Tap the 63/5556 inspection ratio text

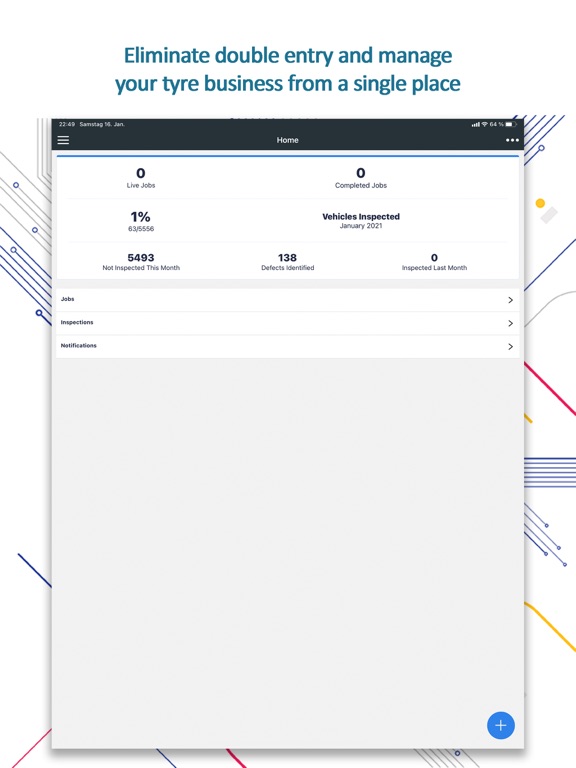coord(141,229)
